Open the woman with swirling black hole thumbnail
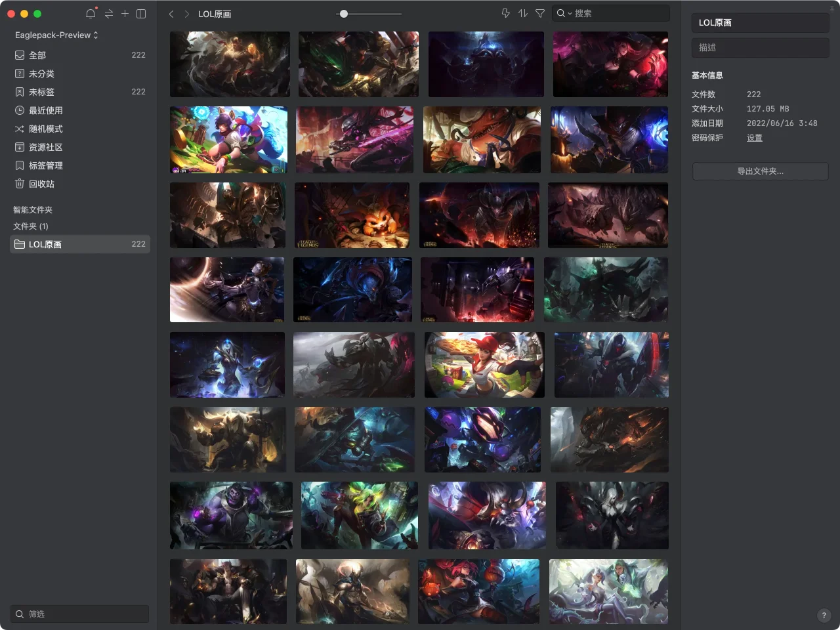 227,289
